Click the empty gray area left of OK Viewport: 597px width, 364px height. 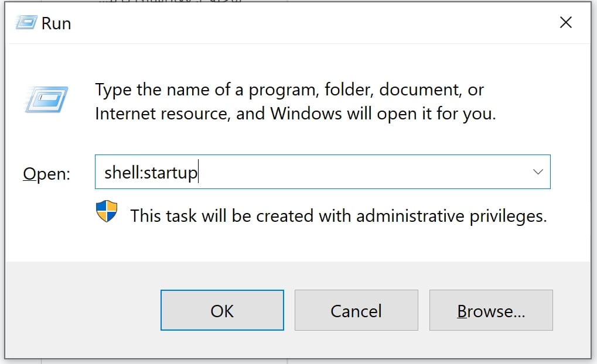pyautogui.click(x=82, y=311)
